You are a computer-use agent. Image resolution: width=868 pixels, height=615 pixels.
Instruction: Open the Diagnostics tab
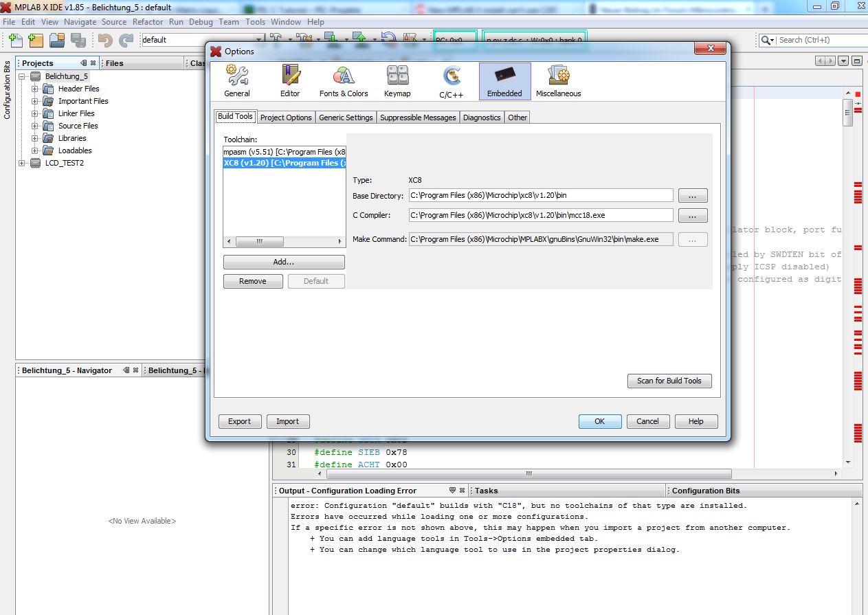pos(482,118)
